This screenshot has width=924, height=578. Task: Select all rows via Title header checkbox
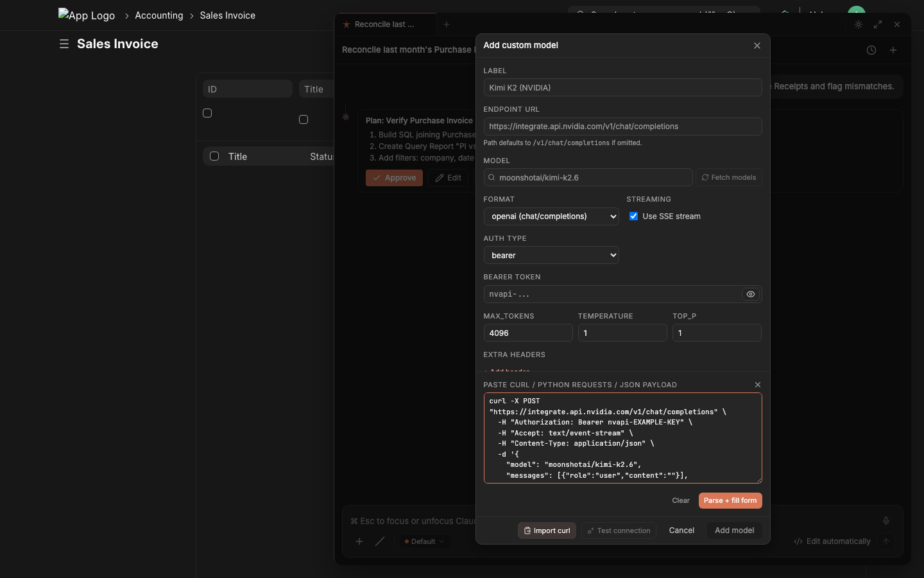pyautogui.click(x=214, y=156)
